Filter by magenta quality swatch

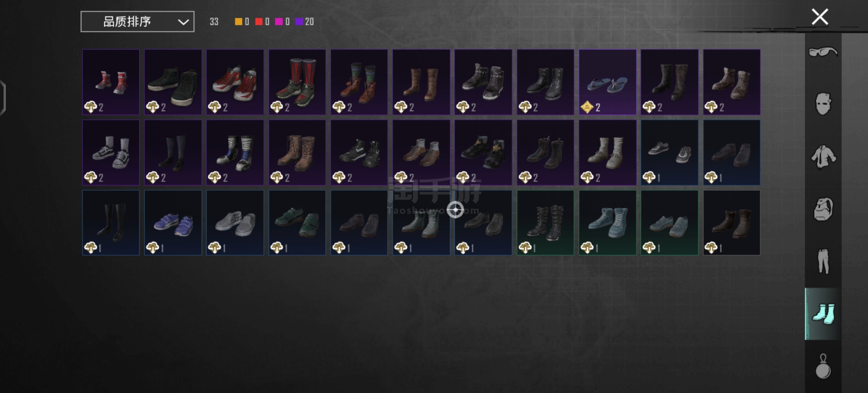pyautogui.click(x=279, y=22)
